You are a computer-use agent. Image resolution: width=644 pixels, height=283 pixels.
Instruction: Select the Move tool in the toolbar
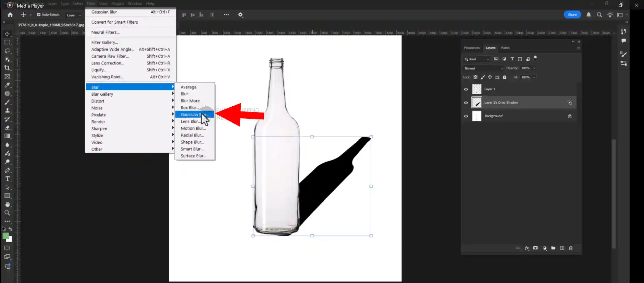pos(7,34)
